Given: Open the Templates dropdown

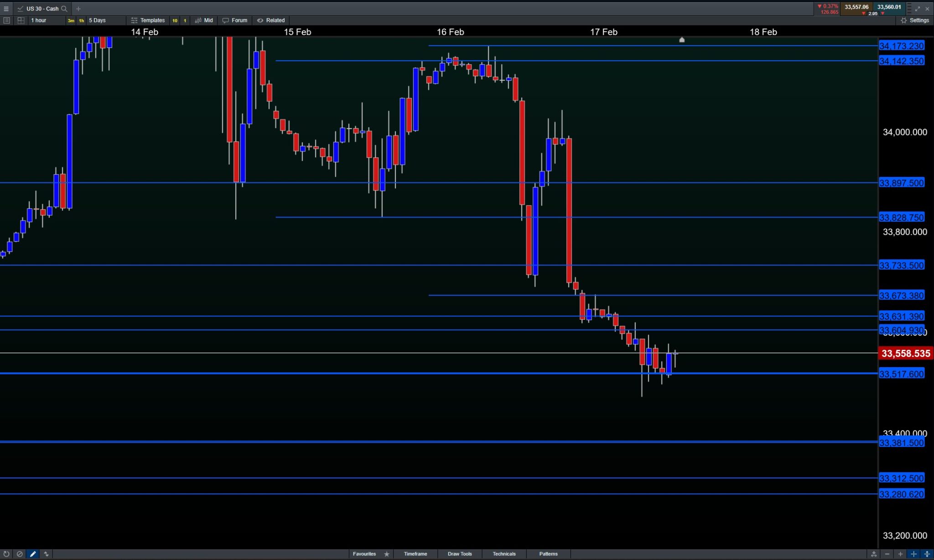Looking at the screenshot, I should [148, 21].
